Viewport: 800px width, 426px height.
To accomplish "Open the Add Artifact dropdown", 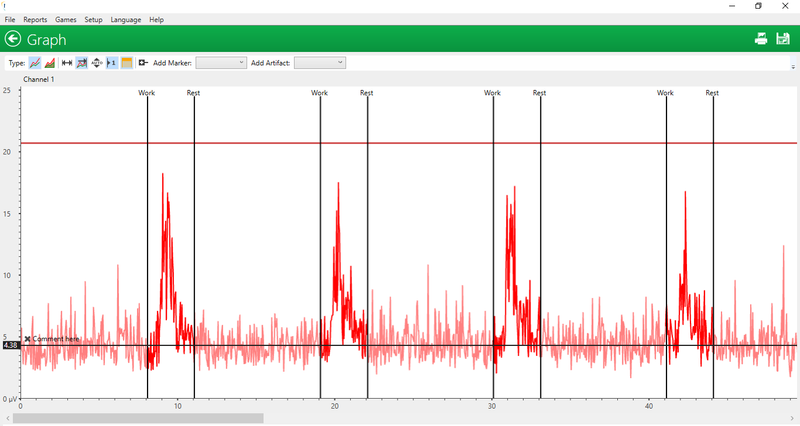I will pos(320,63).
